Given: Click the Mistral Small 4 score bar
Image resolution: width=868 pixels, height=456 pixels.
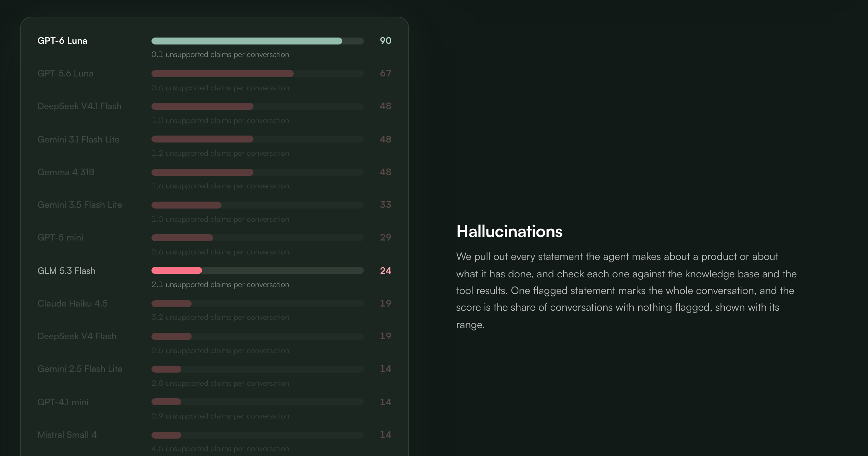Looking at the screenshot, I should [257, 435].
